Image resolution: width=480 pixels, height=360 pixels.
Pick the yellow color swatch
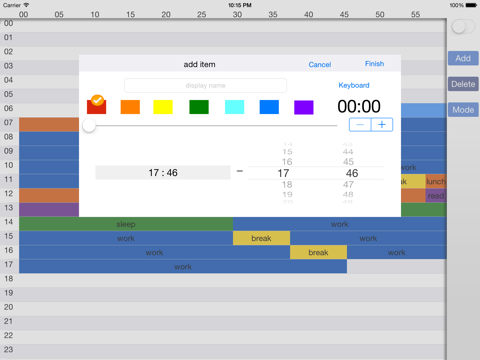click(163, 107)
